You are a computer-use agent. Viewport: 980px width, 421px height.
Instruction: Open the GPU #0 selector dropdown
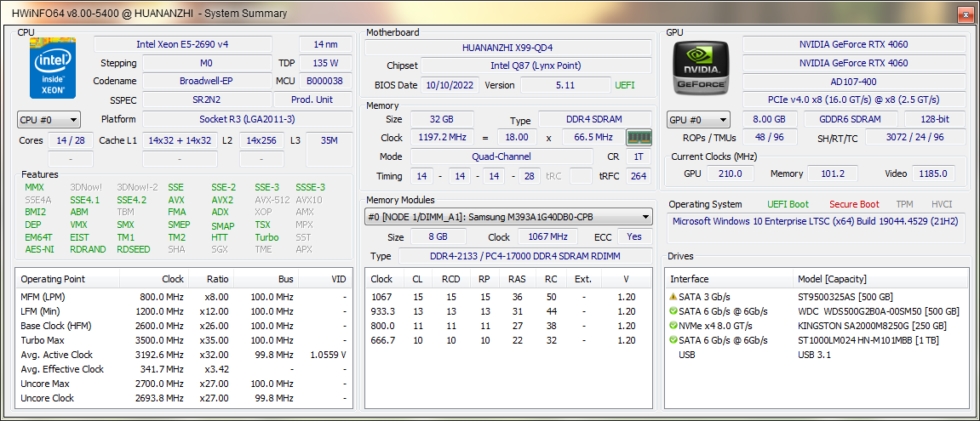pos(698,120)
